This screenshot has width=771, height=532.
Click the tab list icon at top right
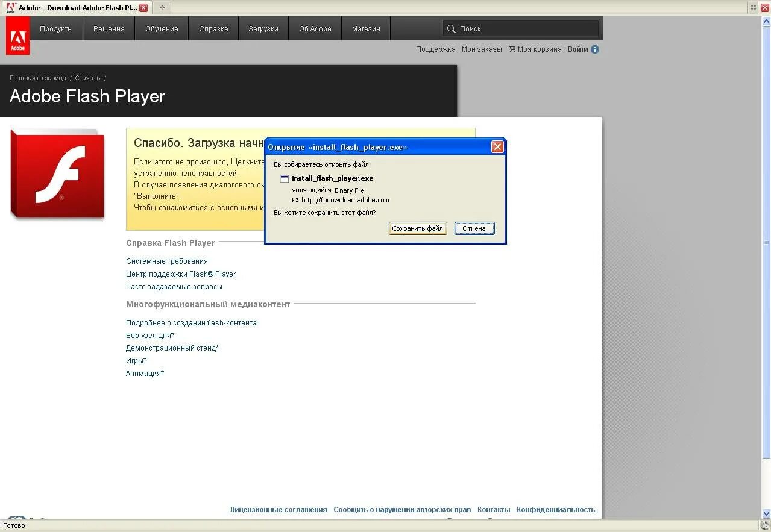coord(754,8)
